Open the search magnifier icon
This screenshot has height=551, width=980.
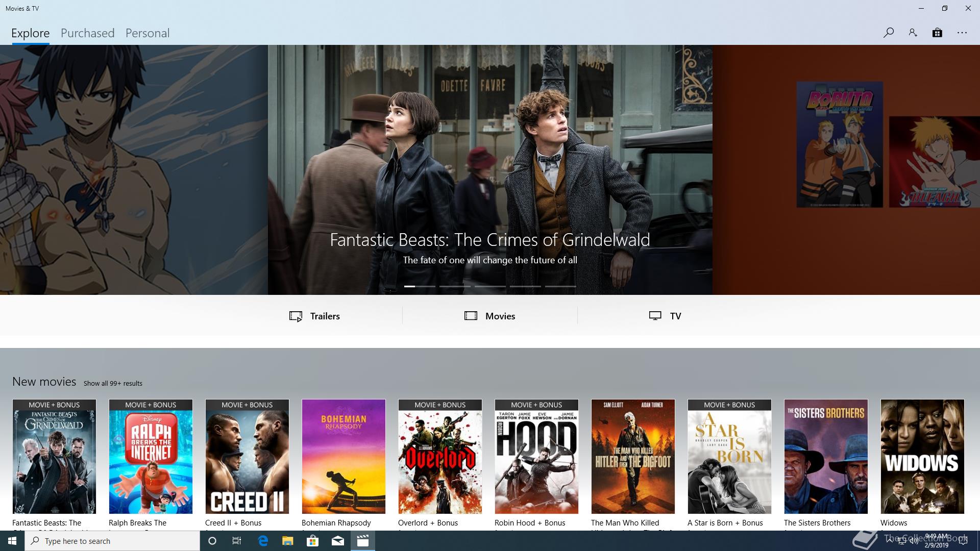(x=888, y=33)
